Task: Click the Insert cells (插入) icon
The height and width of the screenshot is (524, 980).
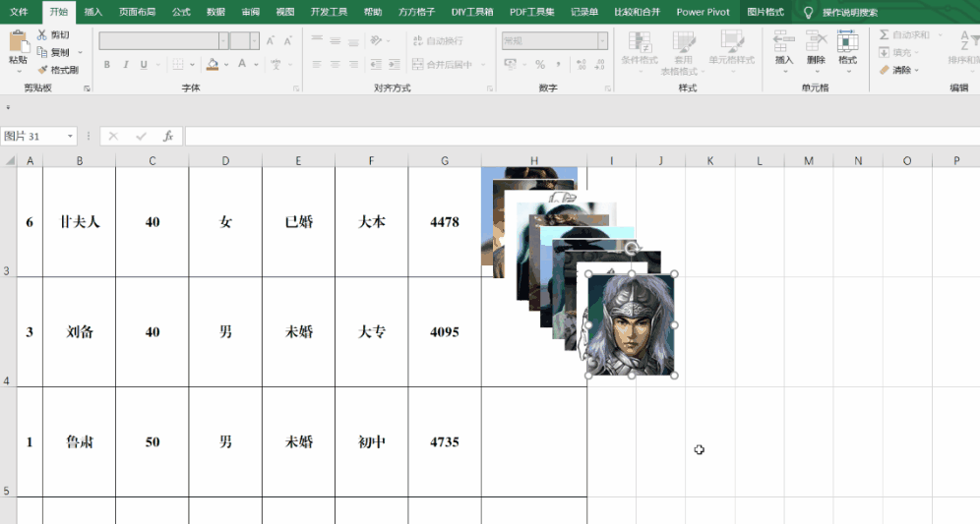Action: pyautogui.click(x=784, y=41)
